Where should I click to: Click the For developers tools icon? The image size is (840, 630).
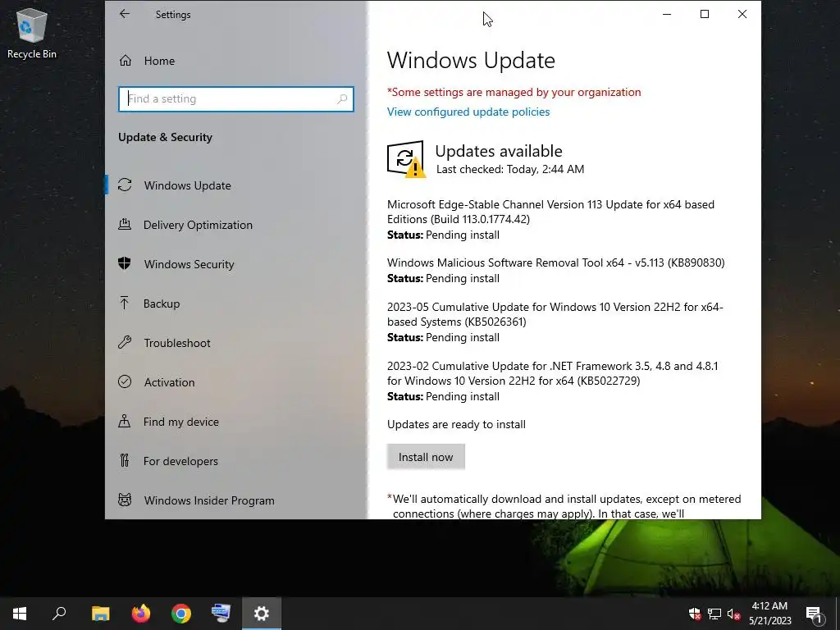click(125, 460)
